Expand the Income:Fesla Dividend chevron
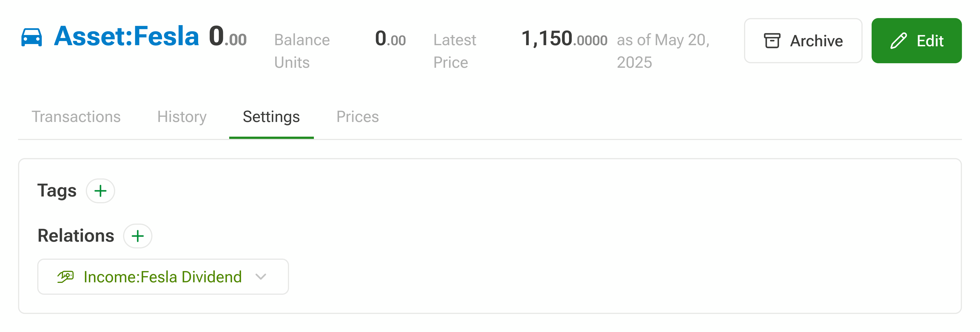 point(261,277)
